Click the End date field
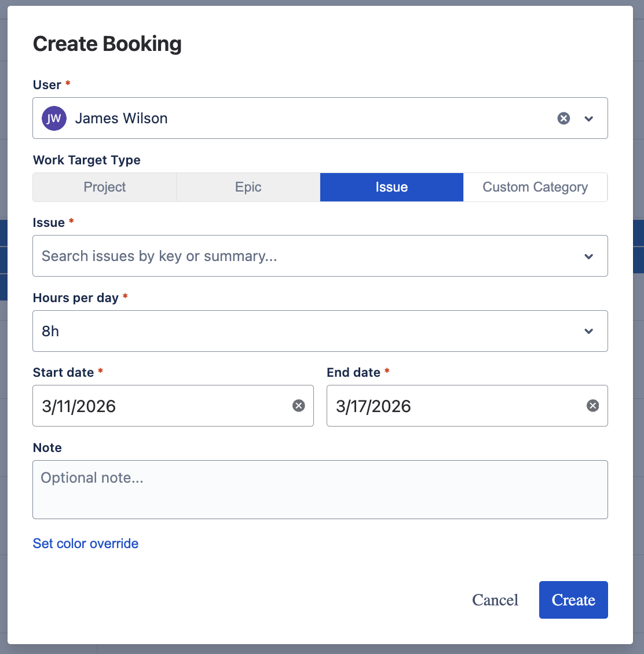 tap(452, 406)
